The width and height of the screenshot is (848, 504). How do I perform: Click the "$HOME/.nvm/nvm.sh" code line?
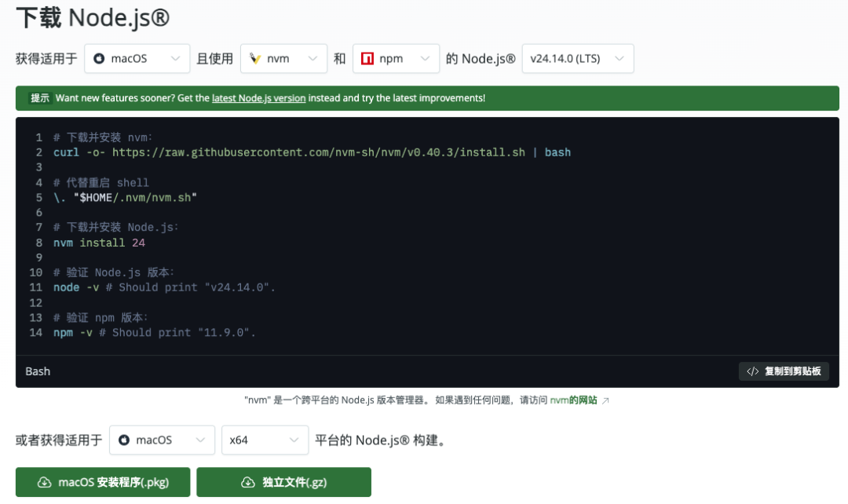tap(125, 197)
